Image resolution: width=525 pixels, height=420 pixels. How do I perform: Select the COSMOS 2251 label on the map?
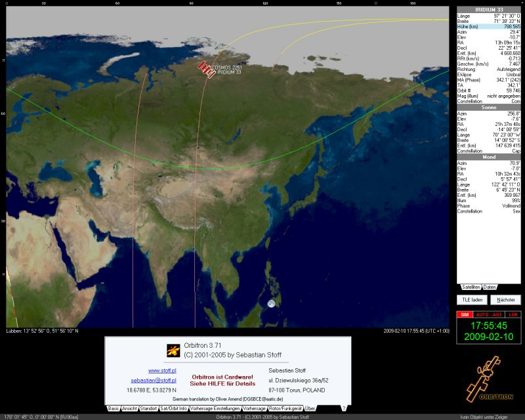[x=226, y=68]
